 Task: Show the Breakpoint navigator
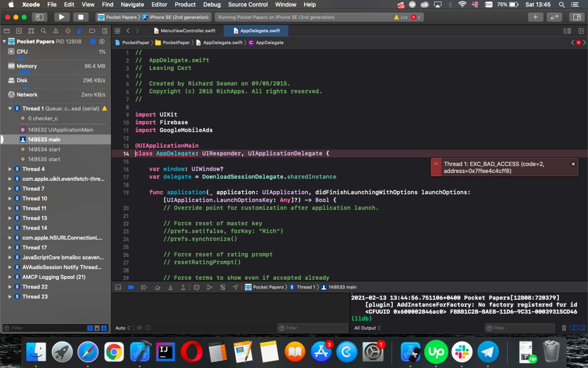tap(92, 31)
